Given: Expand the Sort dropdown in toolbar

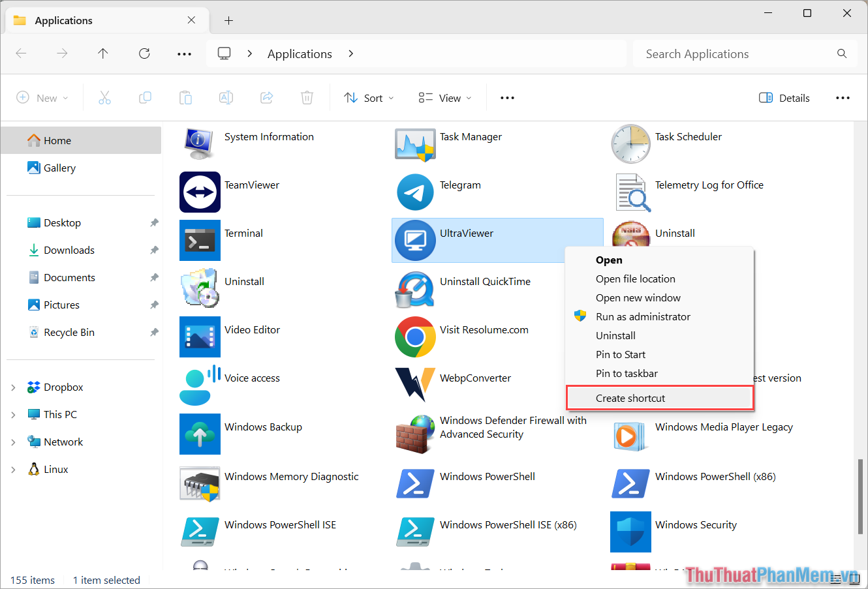Looking at the screenshot, I should point(369,97).
